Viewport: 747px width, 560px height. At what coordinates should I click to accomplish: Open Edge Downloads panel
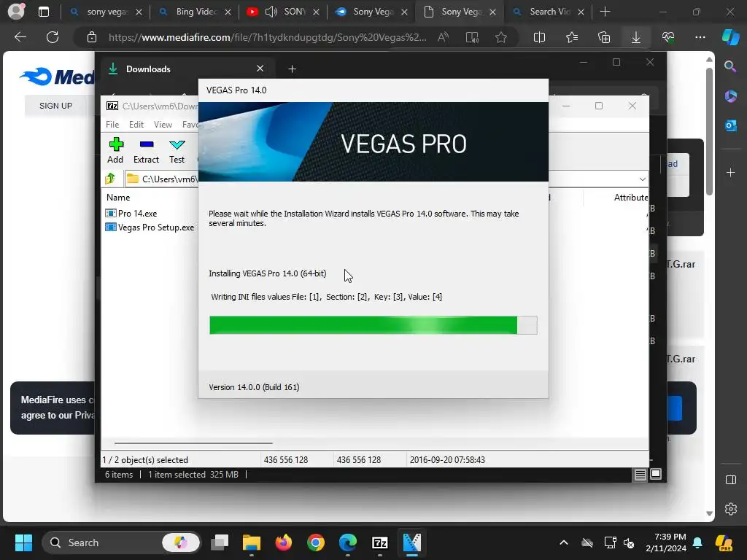click(636, 37)
